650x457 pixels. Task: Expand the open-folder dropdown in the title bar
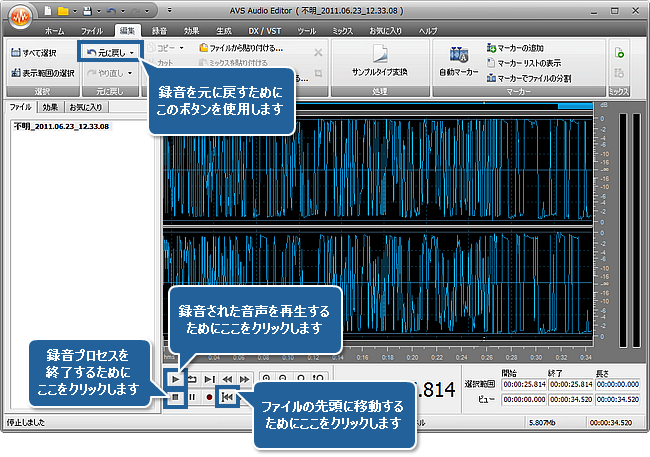(75, 11)
